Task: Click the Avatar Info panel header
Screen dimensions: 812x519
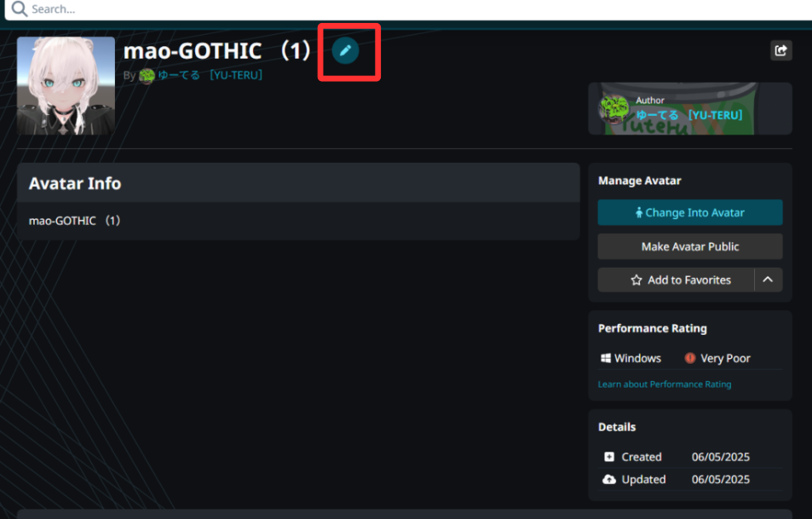Action: tap(298, 183)
